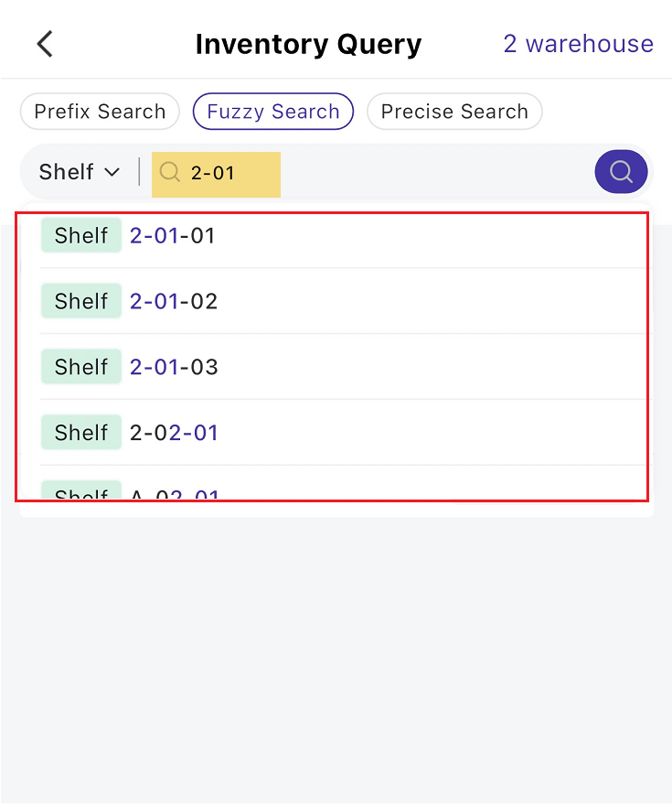Click the Shelf tag beside 2-02-01
This screenshot has height=807, width=672.
(81, 433)
